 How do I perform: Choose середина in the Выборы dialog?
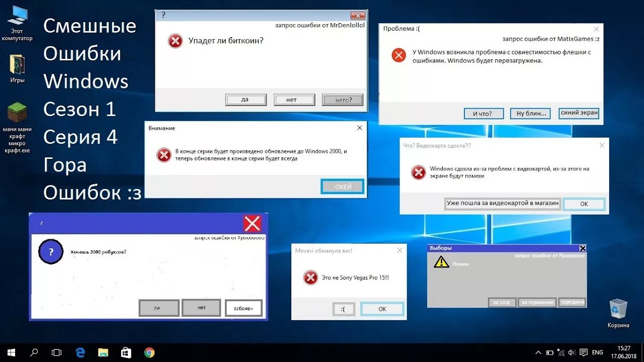pos(573,302)
